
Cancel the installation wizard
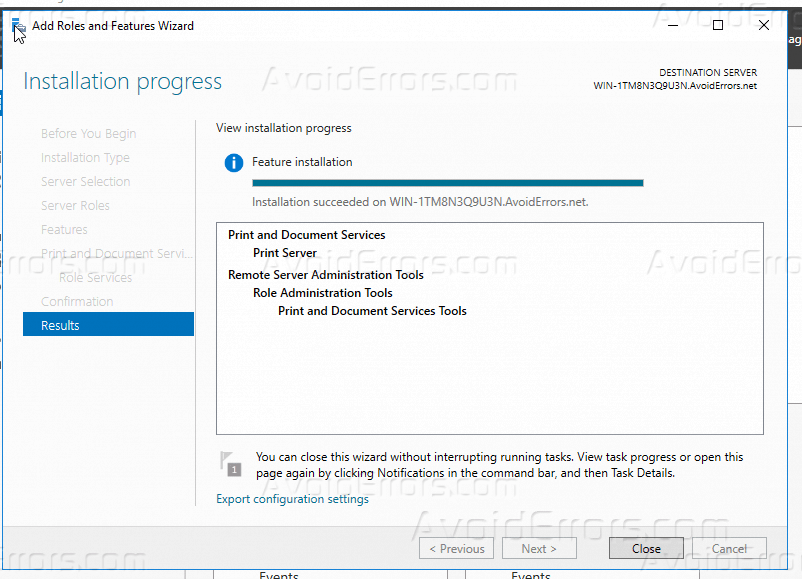[x=728, y=548]
